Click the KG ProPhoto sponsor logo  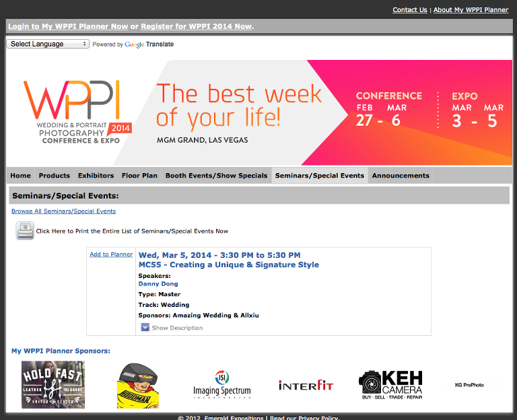[x=469, y=385]
